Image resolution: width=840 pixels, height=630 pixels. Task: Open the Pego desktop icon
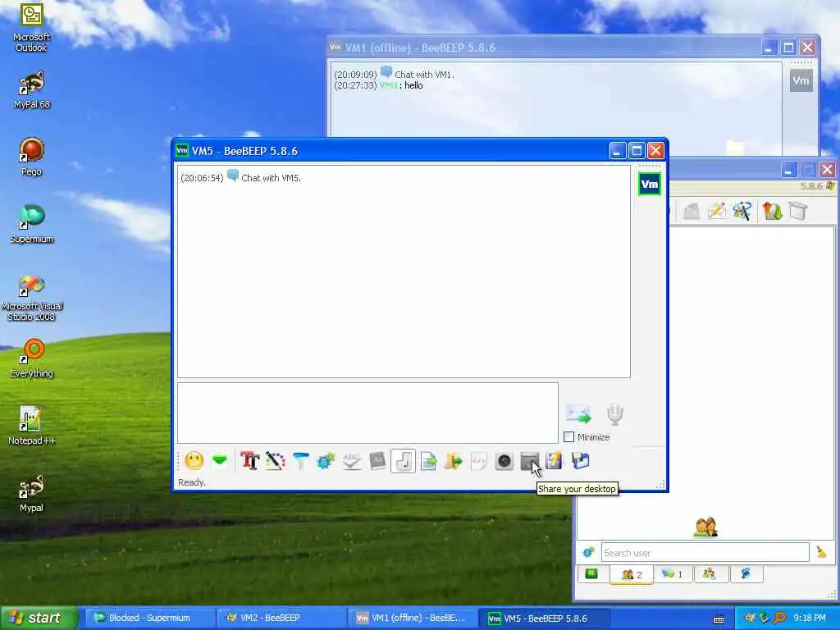click(x=32, y=157)
